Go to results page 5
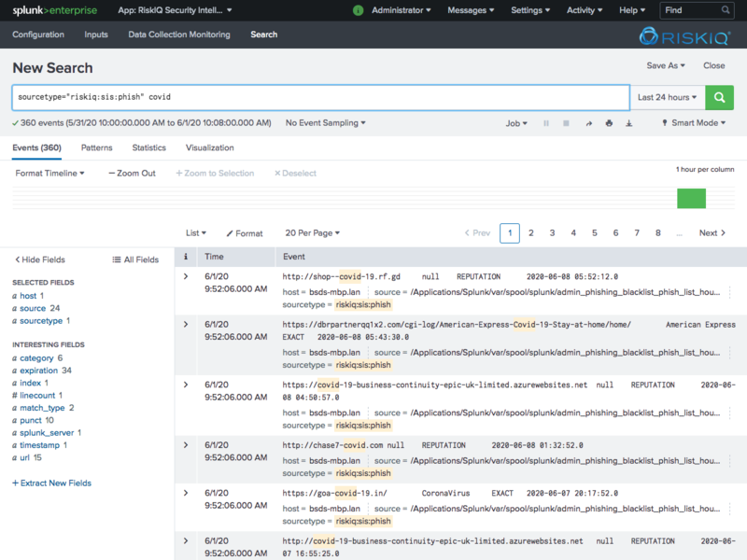The width and height of the screenshot is (747, 560). click(595, 232)
